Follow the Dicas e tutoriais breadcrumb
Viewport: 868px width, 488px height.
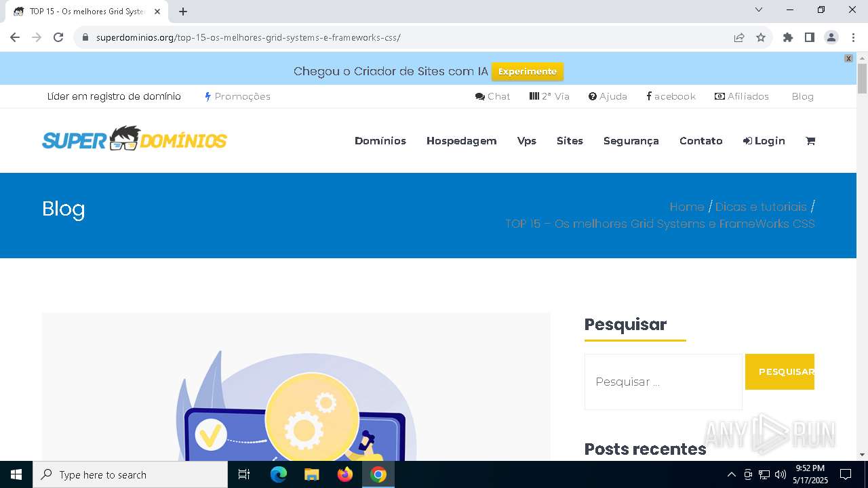[x=761, y=207]
